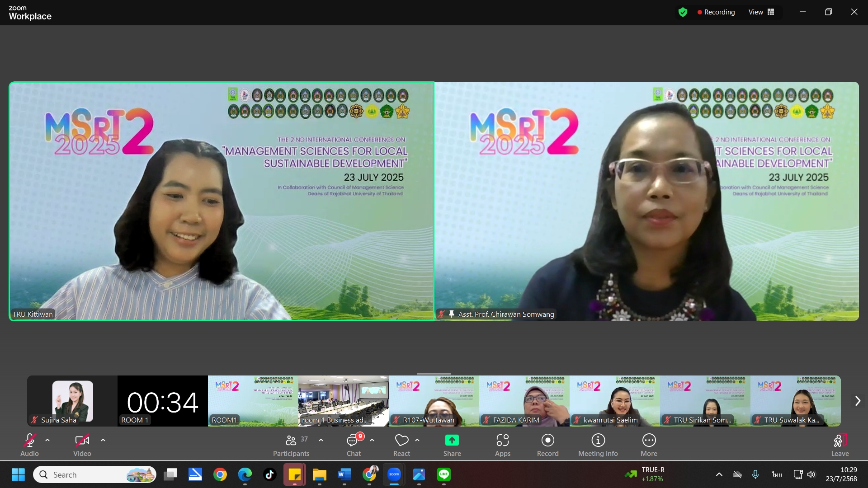Select Sujira Saha participant thumbnail

[x=72, y=401]
